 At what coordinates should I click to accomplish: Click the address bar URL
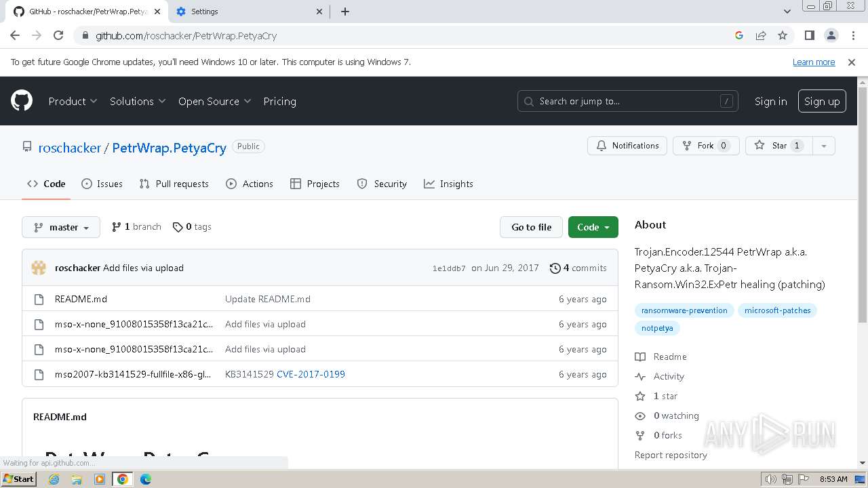click(x=186, y=35)
